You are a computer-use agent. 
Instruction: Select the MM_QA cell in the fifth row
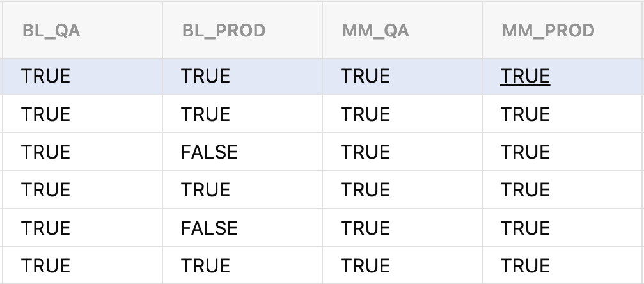pos(365,228)
